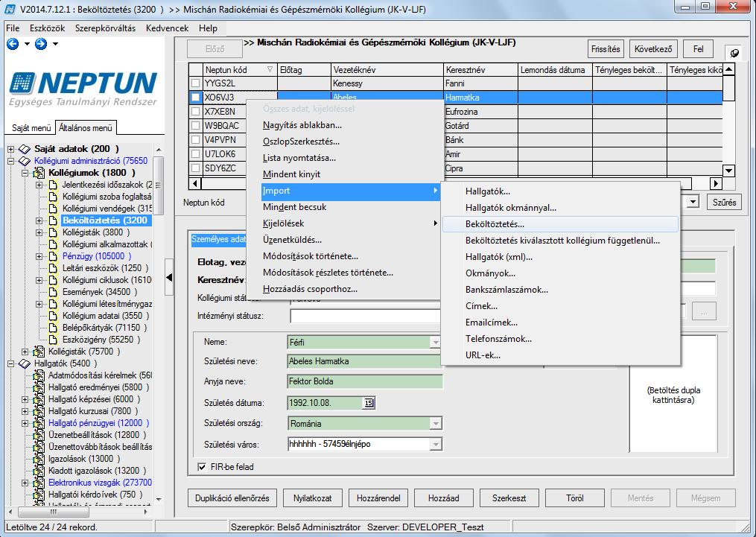Click the Neptun kód column sort triangle
This screenshot has height=537, width=756.
pyautogui.click(x=270, y=69)
